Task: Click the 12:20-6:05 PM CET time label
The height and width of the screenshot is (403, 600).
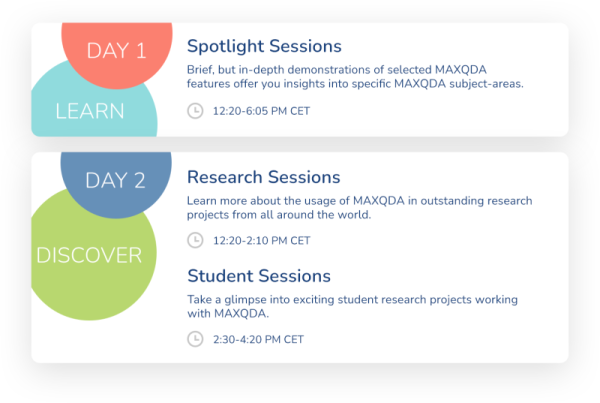Action: click(261, 111)
